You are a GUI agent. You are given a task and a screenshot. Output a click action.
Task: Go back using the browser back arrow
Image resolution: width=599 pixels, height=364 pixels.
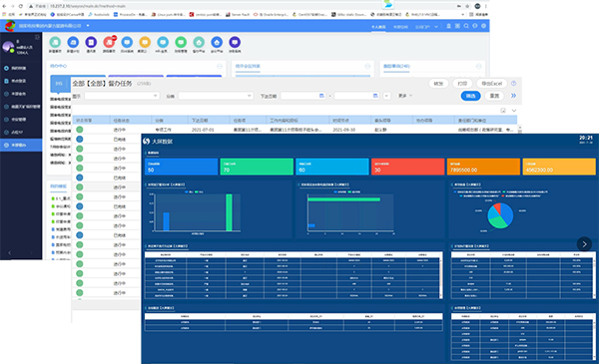(4, 6)
